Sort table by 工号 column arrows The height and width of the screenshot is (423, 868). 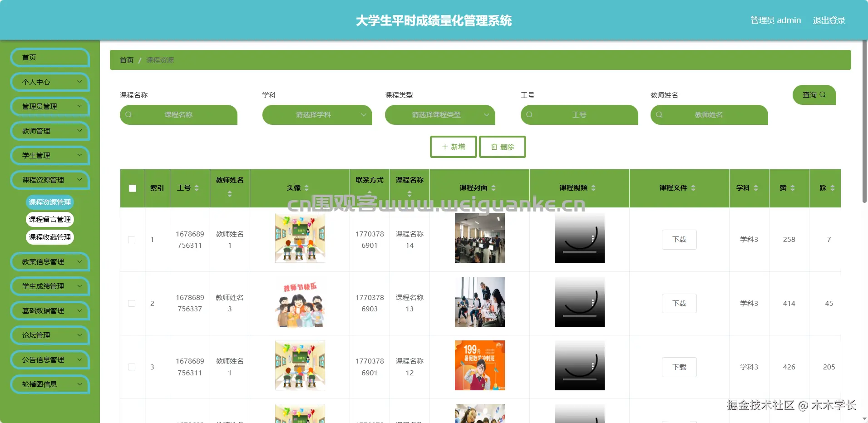[197, 188]
